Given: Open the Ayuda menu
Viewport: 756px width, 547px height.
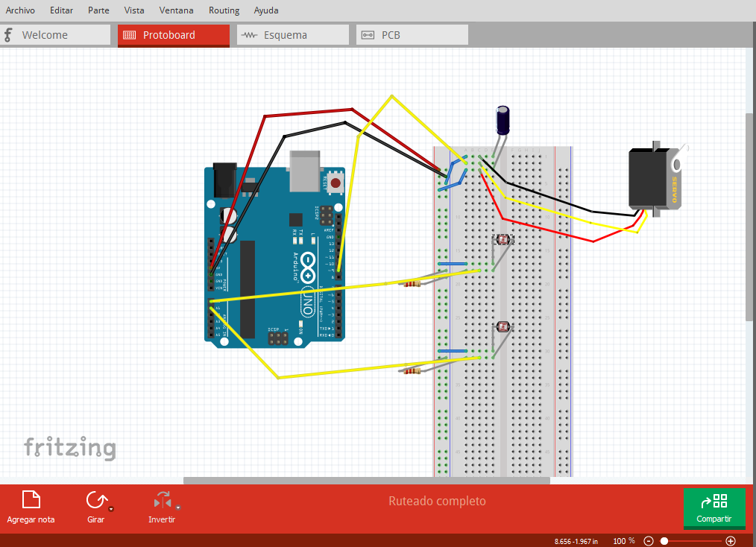Looking at the screenshot, I should [x=266, y=10].
